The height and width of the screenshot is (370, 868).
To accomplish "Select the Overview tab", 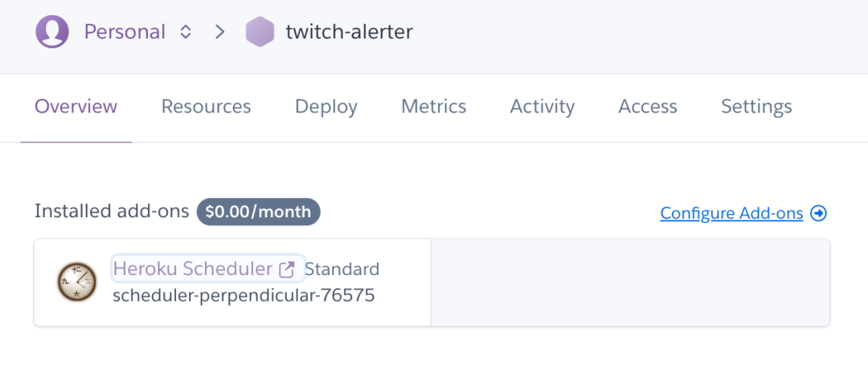I will 76,106.
